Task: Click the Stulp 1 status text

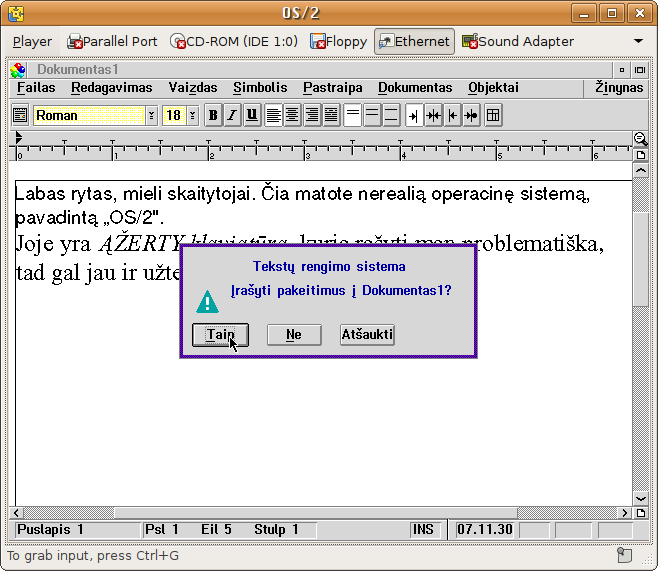Action: pyautogui.click(x=276, y=529)
